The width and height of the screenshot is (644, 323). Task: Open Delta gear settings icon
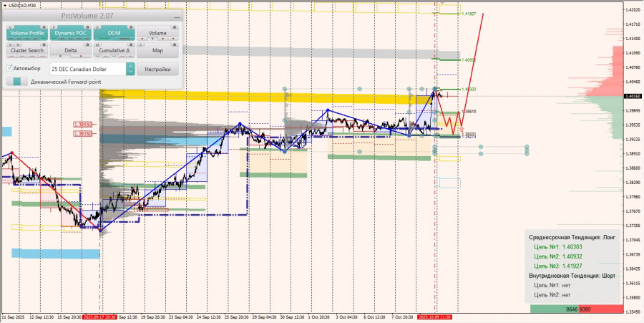point(87,44)
